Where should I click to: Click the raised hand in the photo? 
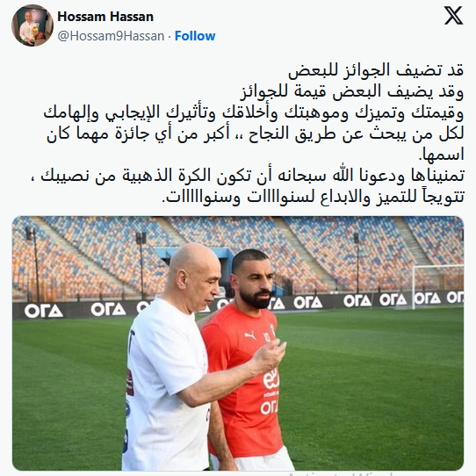[x=270, y=356]
